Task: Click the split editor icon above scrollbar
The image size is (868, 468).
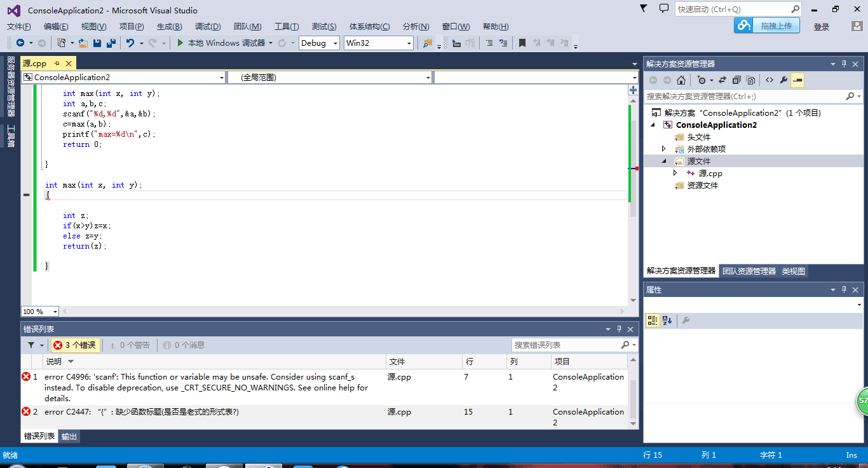Action: 633,90
